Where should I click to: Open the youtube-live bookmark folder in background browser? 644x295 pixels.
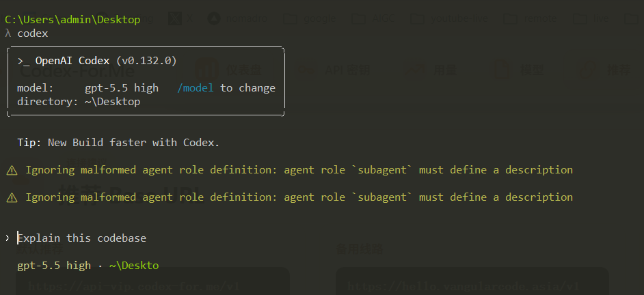[x=449, y=18]
